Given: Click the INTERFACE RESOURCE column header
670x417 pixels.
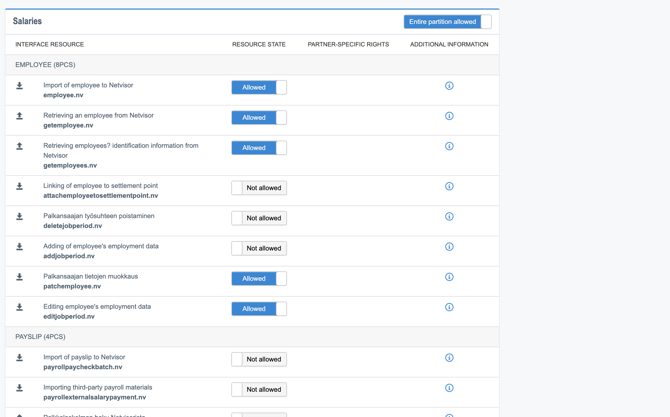Looking at the screenshot, I should [50, 44].
